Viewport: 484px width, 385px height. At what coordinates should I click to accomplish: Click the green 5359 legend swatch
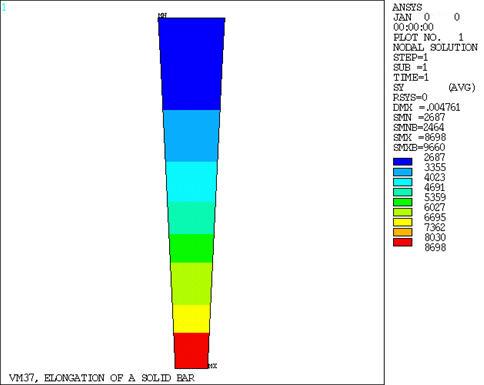pyautogui.click(x=403, y=202)
